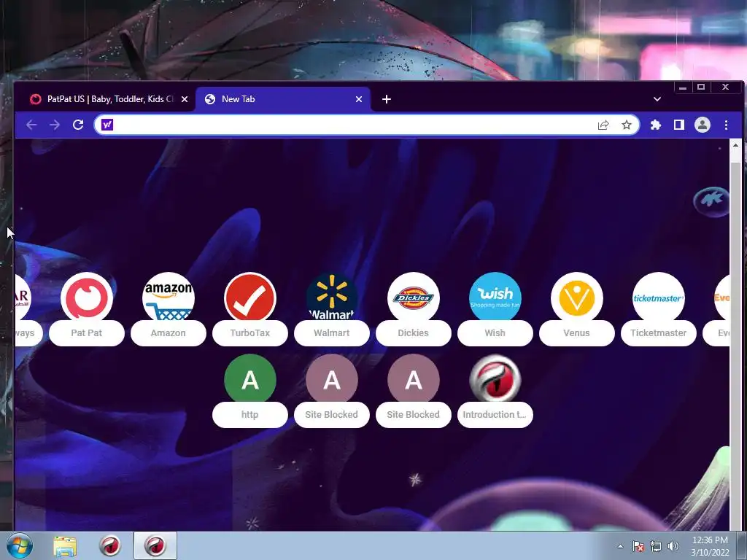Close the New Tab tab
747x560 pixels.
pyautogui.click(x=359, y=99)
